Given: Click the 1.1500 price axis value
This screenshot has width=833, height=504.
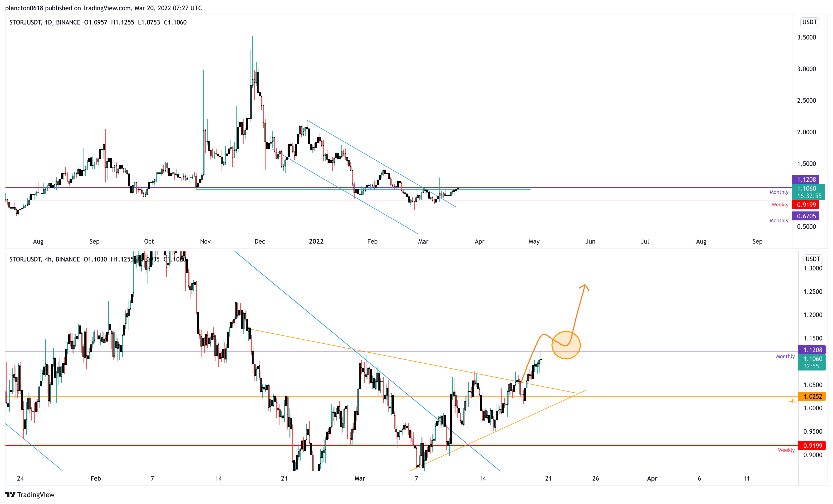Looking at the screenshot, I should (x=813, y=338).
